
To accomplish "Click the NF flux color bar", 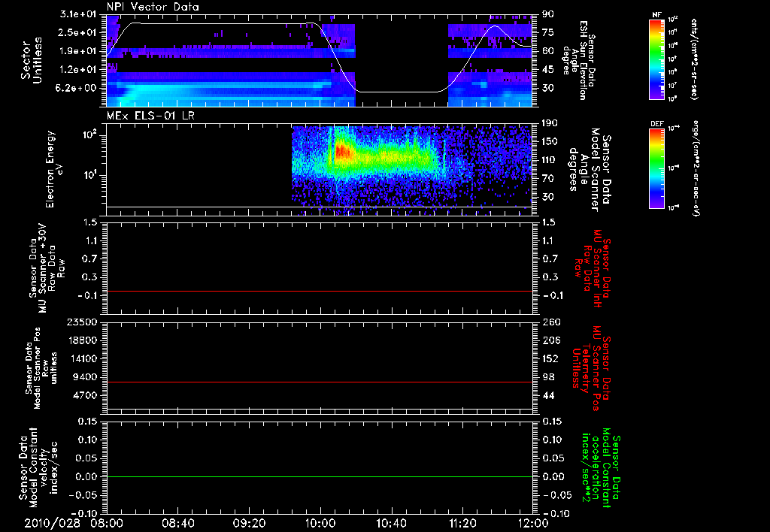I will pos(656,59).
